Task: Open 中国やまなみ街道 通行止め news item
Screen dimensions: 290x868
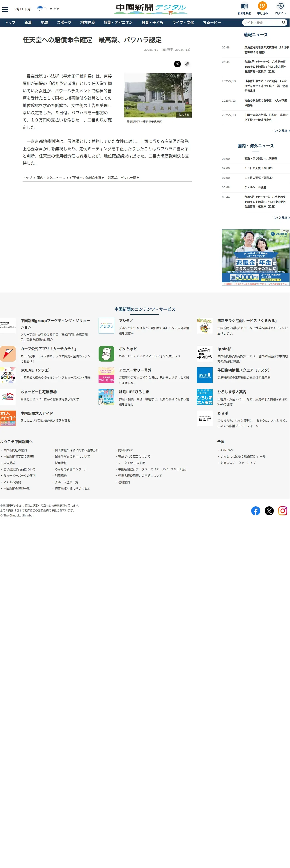Action: tap(266, 117)
